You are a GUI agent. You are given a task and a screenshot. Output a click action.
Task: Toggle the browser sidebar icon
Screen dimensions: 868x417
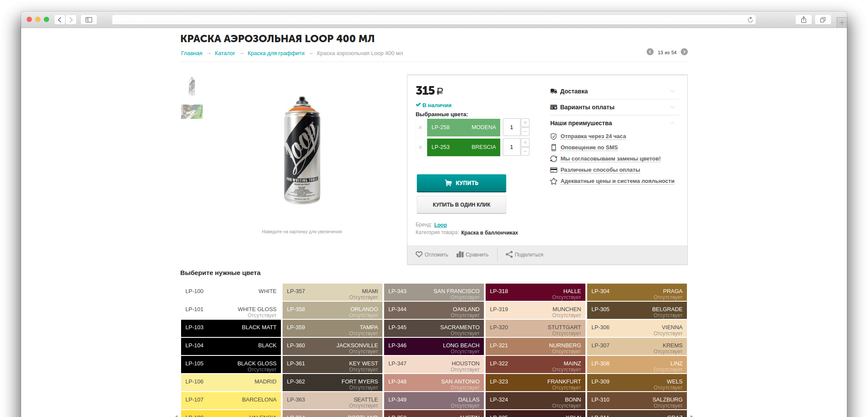(x=89, y=20)
